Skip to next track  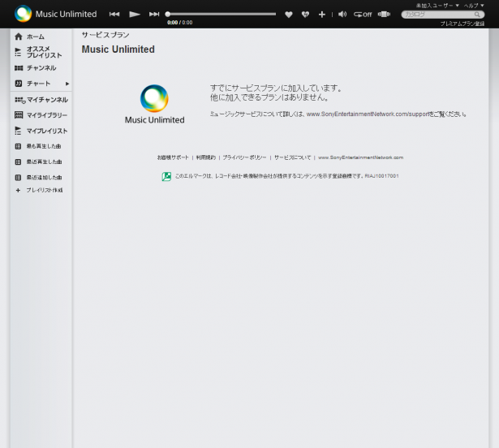tap(154, 14)
